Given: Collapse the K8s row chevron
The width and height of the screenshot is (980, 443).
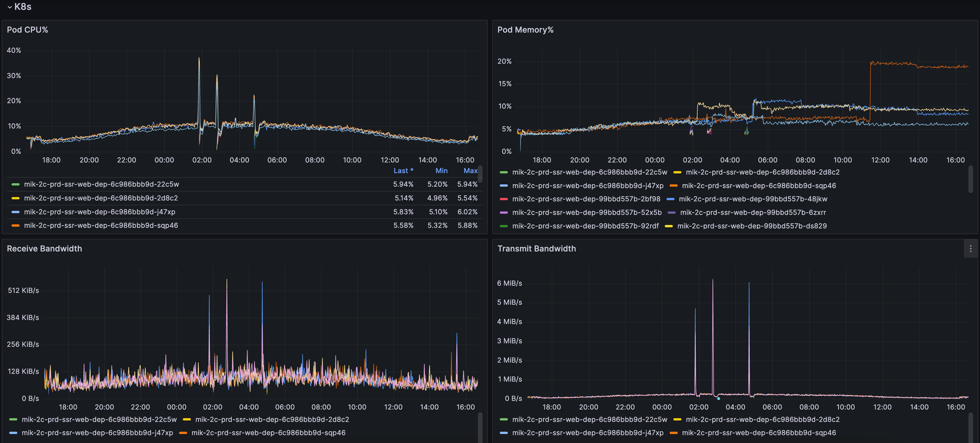Looking at the screenshot, I should point(10,7).
